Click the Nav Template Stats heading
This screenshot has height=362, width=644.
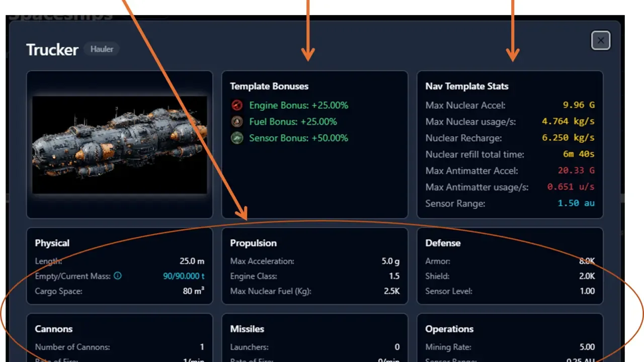coord(467,86)
